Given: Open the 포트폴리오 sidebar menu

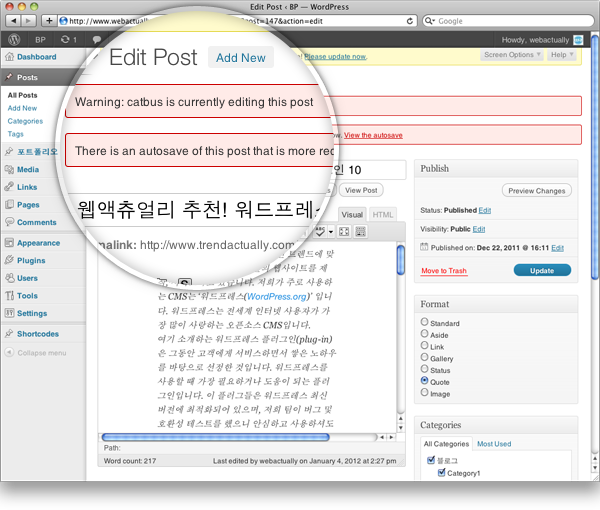Looking at the screenshot, I should (37, 152).
